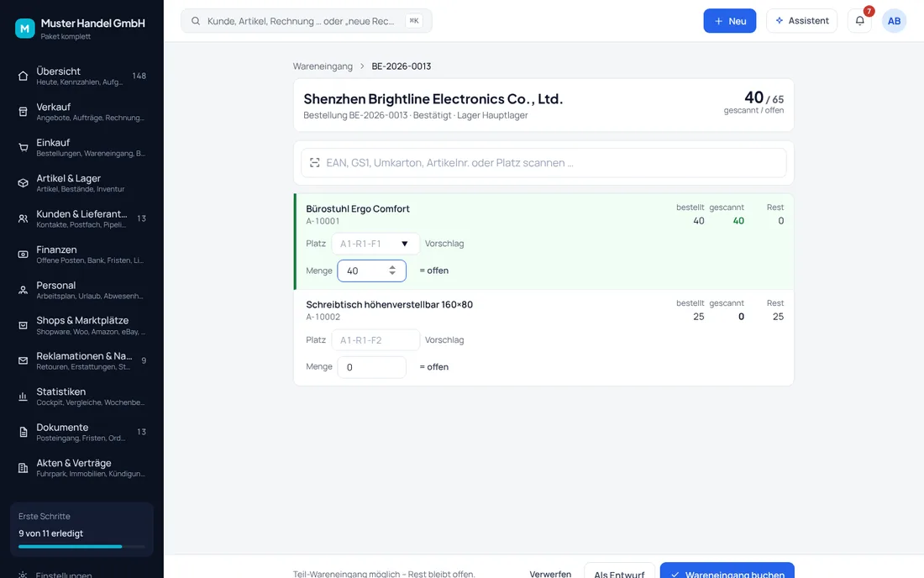Focus the EAN scan input field
Viewport: 924px width, 578px height.
[543, 163]
